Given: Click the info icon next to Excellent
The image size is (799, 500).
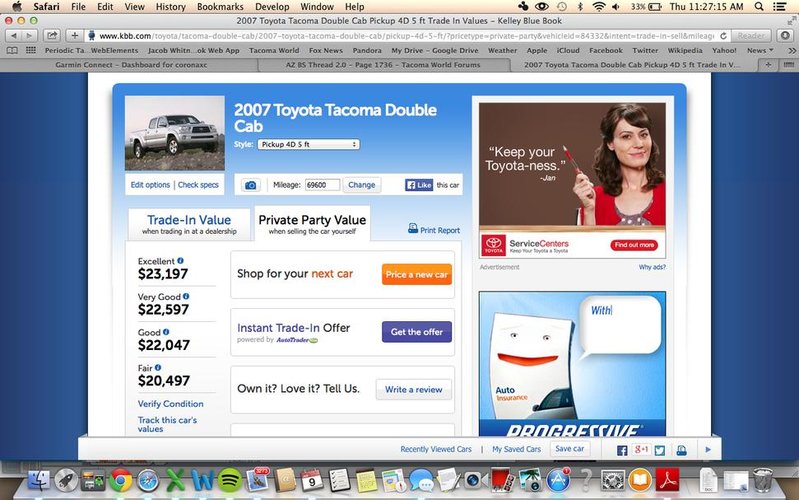Looking at the screenshot, I should coord(180,260).
